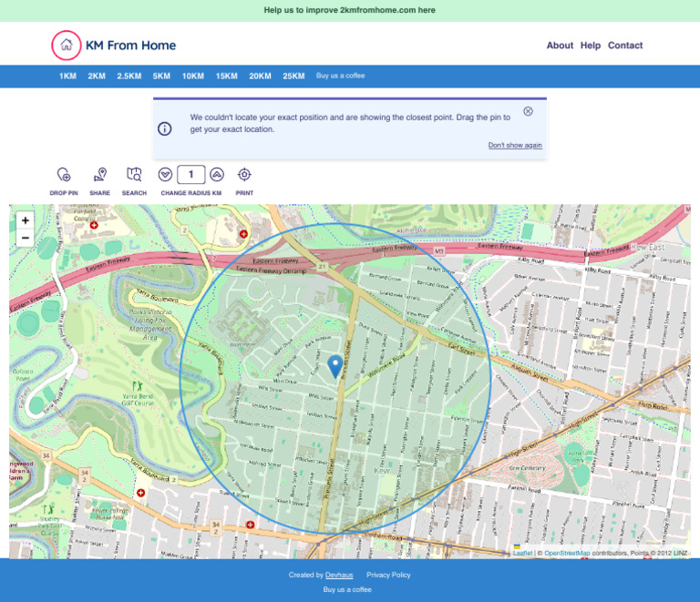Click Buy us a coffee in footer
This screenshot has height=602, width=700.
point(347,589)
